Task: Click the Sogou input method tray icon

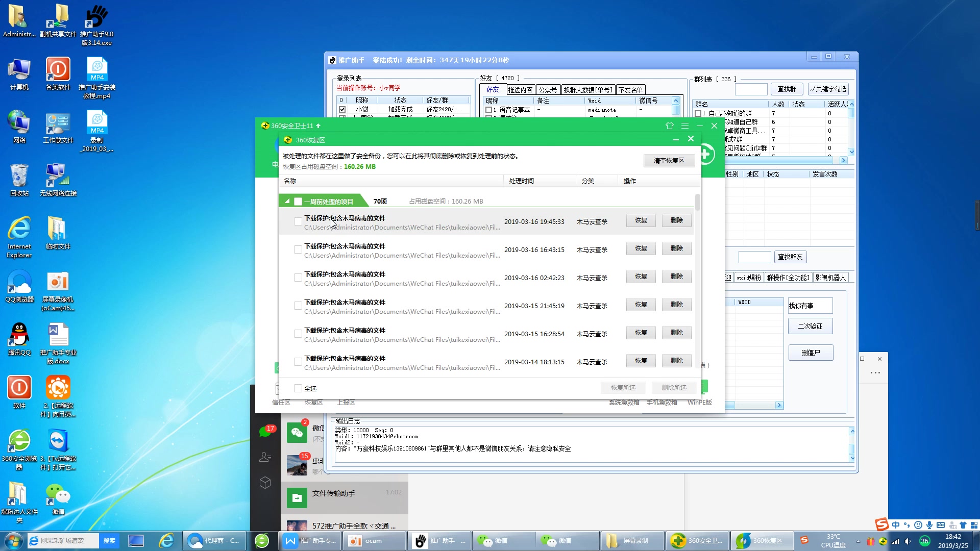Action: pyautogui.click(x=804, y=540)
